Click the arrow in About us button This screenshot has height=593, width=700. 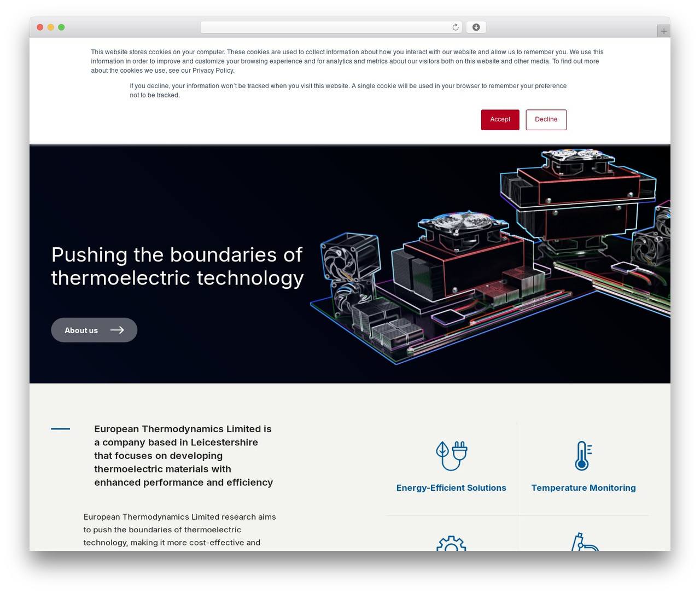[117, 330]
